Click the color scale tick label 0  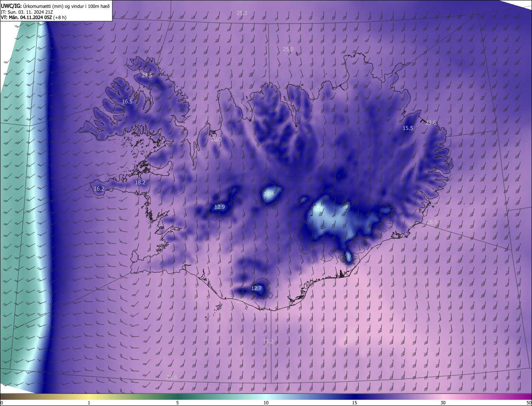[1, 403]
